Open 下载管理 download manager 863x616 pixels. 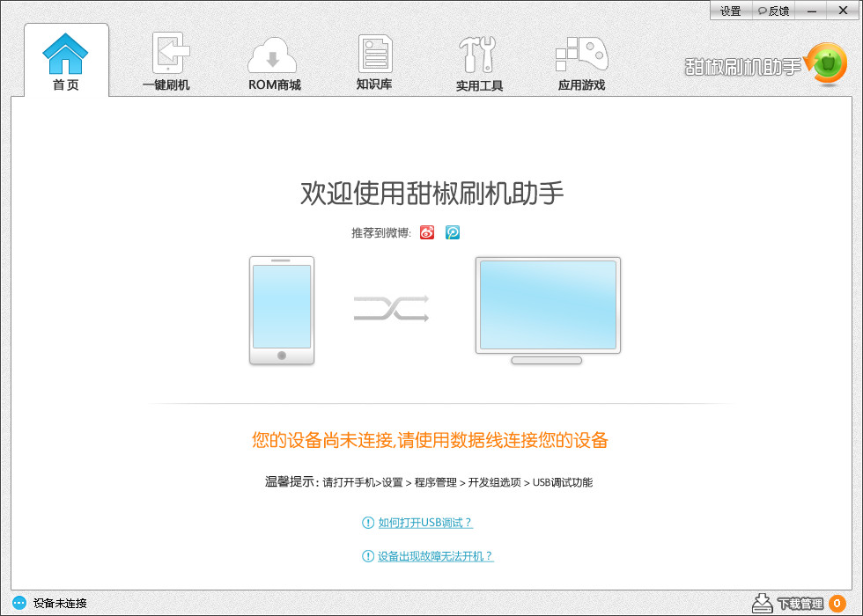800,604
